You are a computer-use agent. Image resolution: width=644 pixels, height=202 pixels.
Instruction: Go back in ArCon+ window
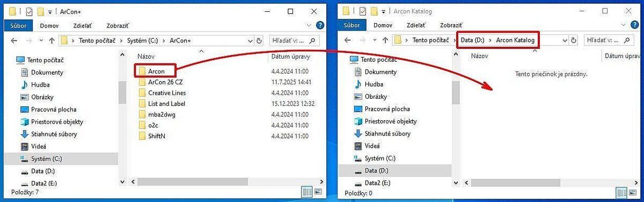[x=15, y=40]
